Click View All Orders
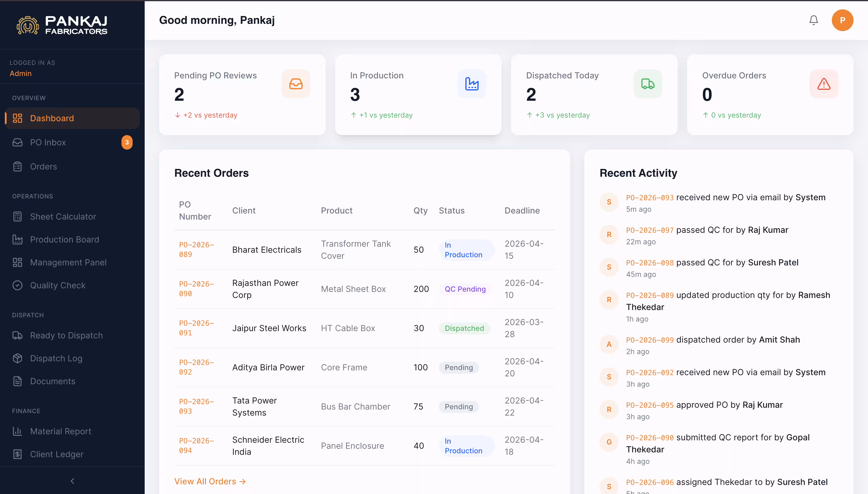Viewport: 868px width, 494px height. 210,481
